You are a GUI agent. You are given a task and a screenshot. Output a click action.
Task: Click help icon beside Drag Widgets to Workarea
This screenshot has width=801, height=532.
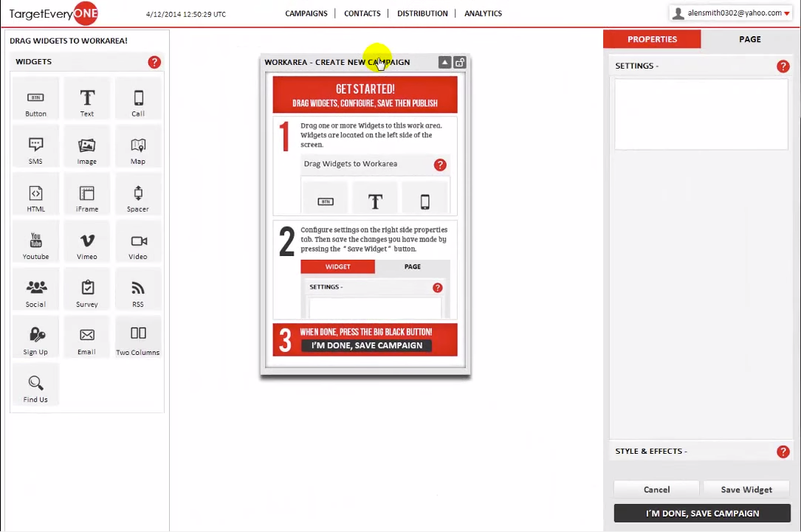coord(440,165)
